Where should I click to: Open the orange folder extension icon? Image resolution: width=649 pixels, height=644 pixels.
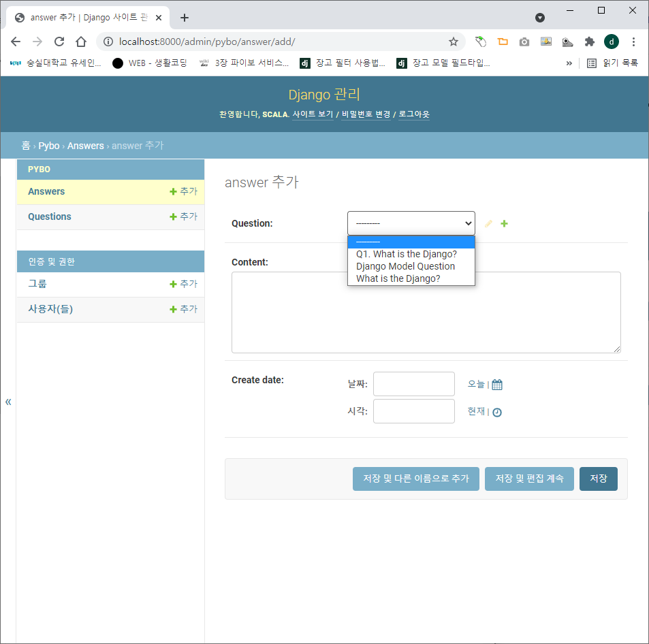point(503,42)
